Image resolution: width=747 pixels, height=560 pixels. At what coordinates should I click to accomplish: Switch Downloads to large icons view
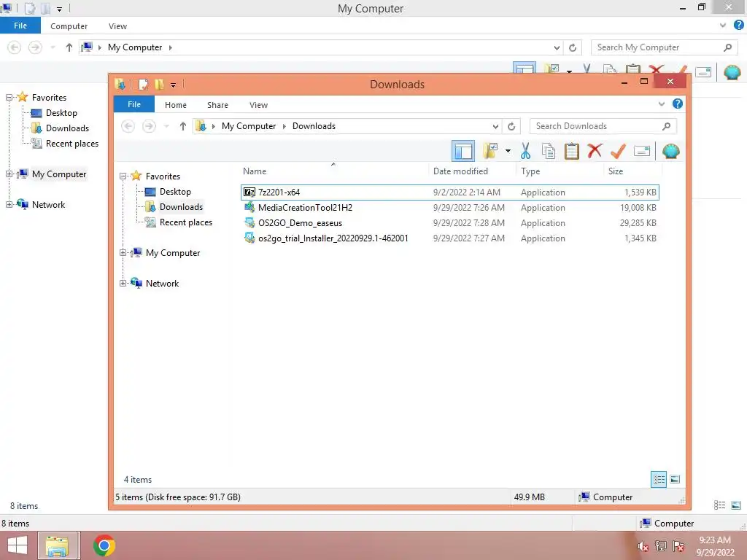(x=675, y=479)
